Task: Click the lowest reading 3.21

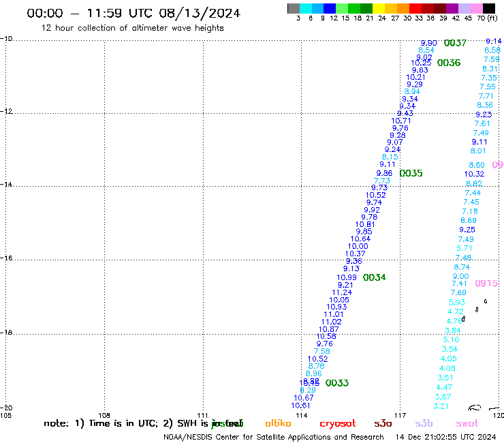Action: (441, 406)
